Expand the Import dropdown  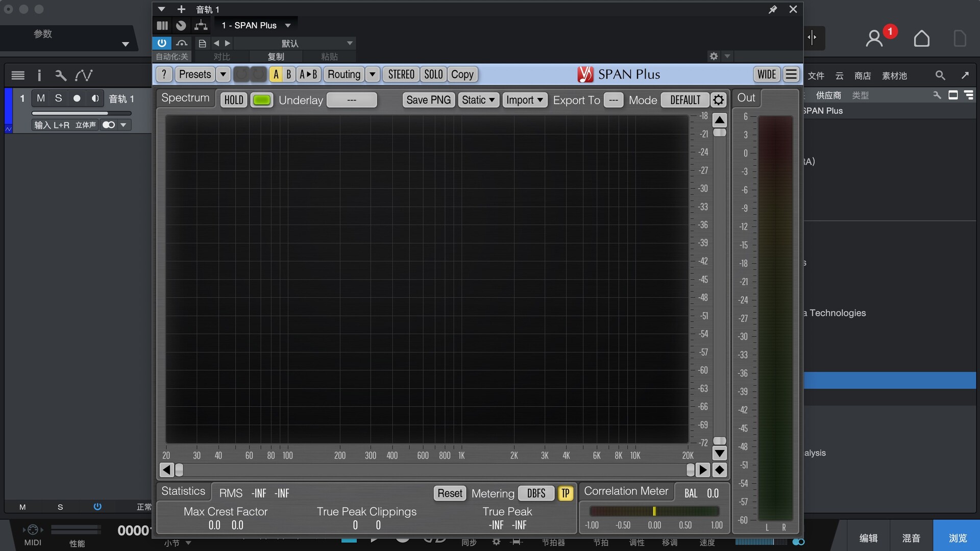point(524,100)
